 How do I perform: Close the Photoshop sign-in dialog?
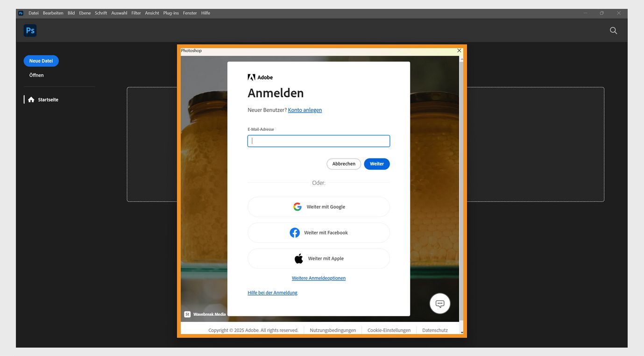click(x=459, y=50)
